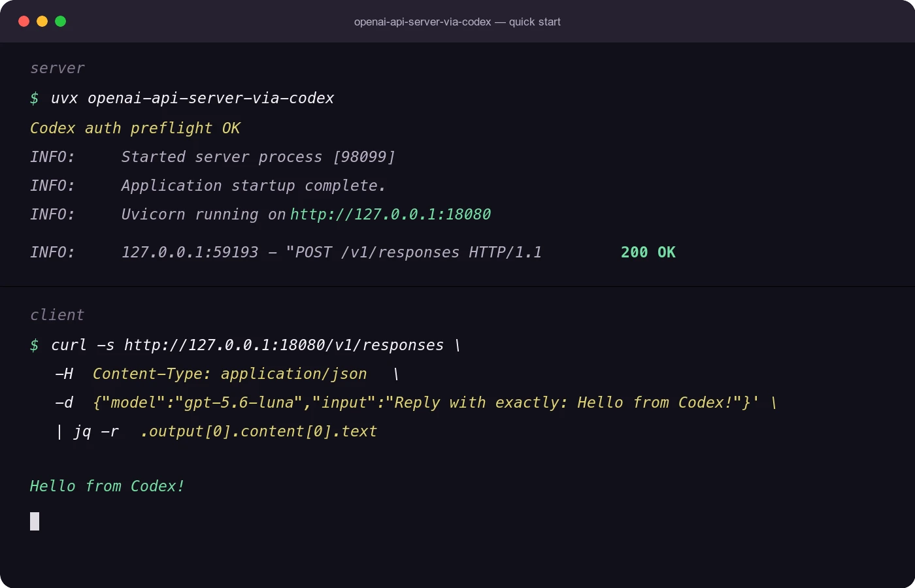915x588 pixels.
Task: Click the green '200 OK' status
Action: click(648, 252)
